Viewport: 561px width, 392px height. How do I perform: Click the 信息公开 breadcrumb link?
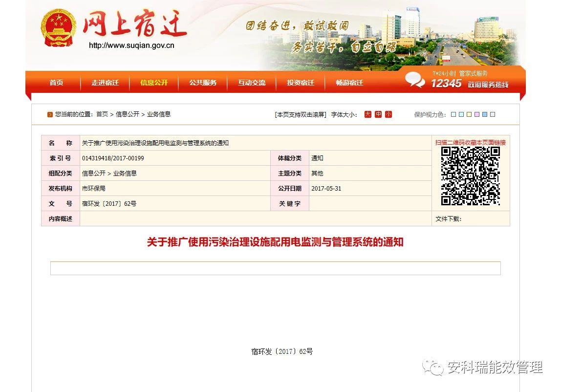click(128, 114)
